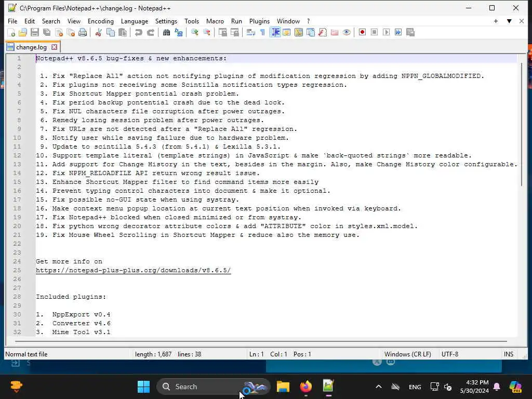Click the horizontal scrollbar in editor
The width and height of the screenshot is (532, 399).
pyautogui.click(x=261, y=341)
